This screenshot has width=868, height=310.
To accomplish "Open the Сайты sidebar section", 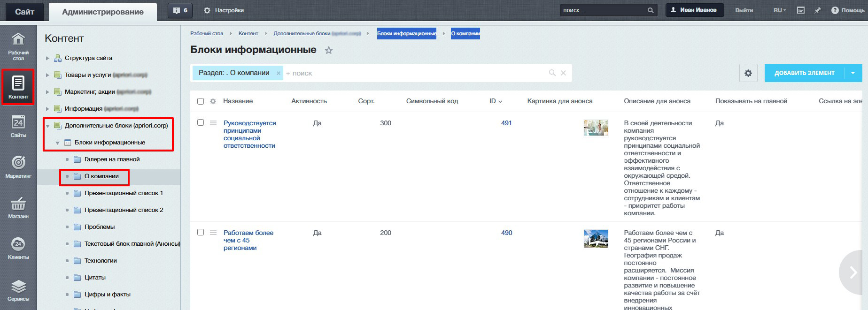I will click(x=18, y=126).
